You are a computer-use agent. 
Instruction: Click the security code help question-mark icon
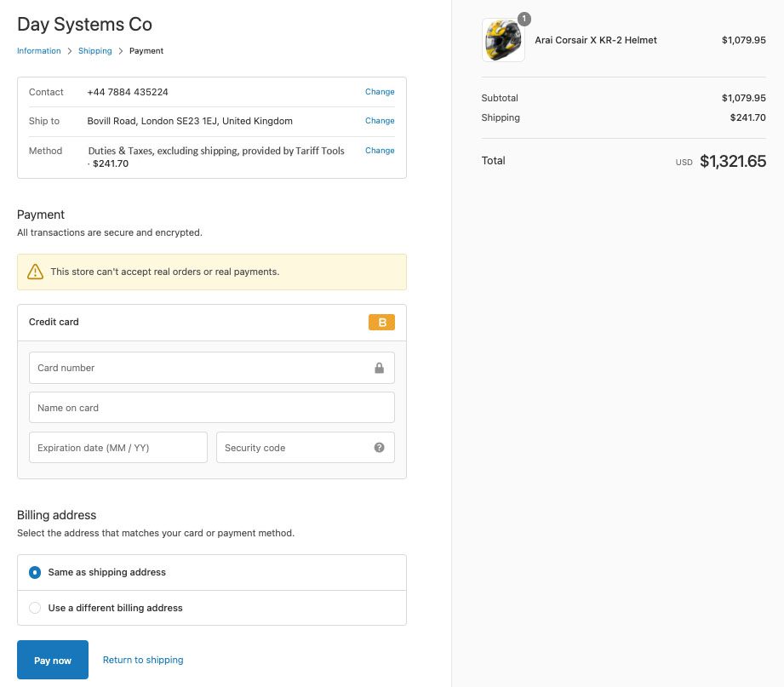pyautogui.click(x=379, y=448)
